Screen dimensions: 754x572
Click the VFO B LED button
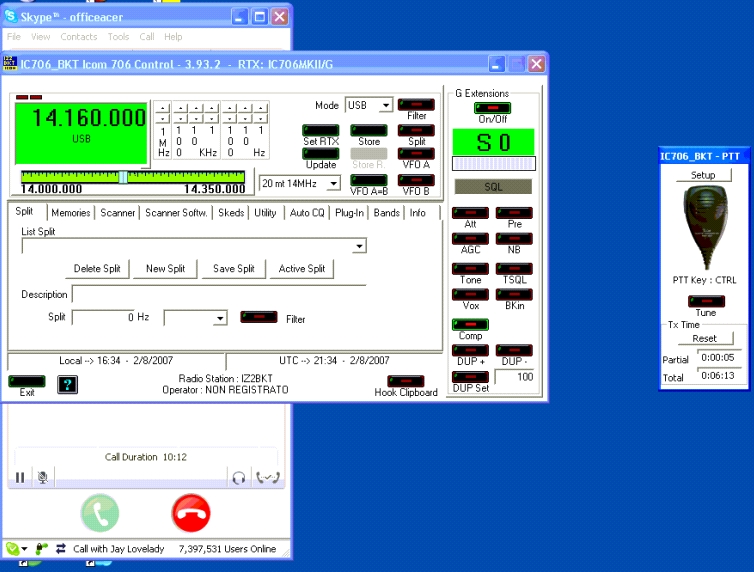(416, 180)
